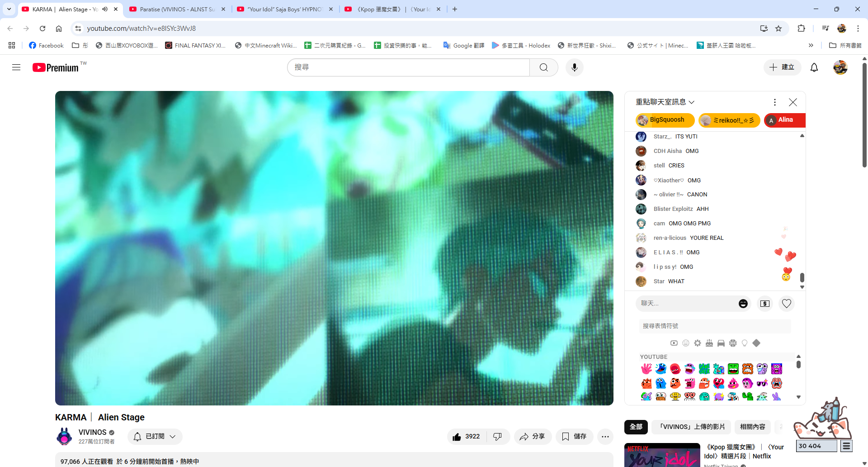This screenshot has height=467, width=868.
Task: Focus the YouTube search field
Action: [408, 67]
